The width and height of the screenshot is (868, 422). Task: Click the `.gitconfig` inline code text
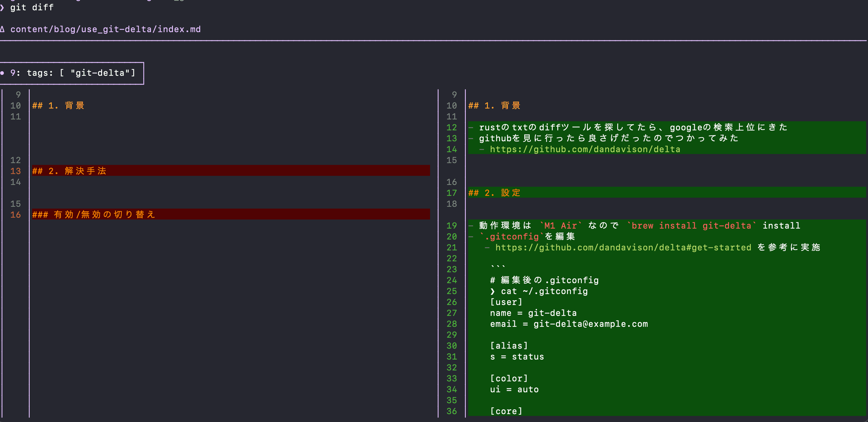tap(512, 236)
